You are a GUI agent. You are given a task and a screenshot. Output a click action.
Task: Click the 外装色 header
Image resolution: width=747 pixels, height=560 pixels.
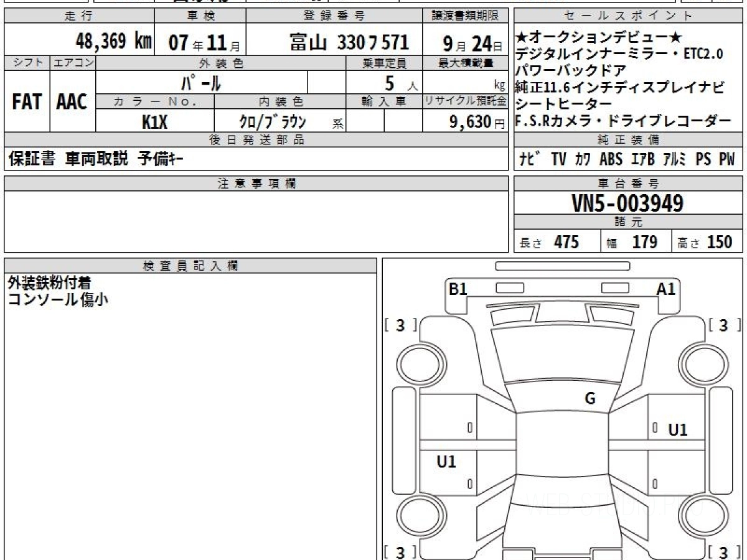pos(221,63)
